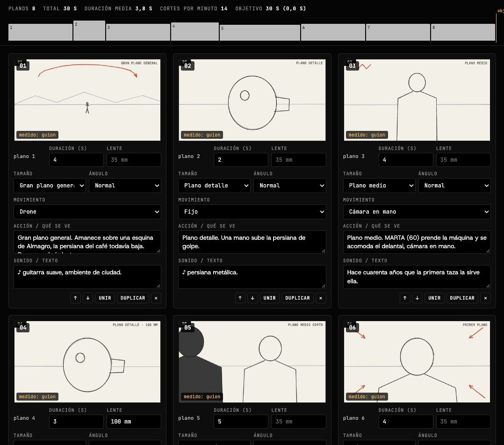Open Movimiento dropdown showing Cámara en mano
Screen dimensions: 504x445
[417, 212]
